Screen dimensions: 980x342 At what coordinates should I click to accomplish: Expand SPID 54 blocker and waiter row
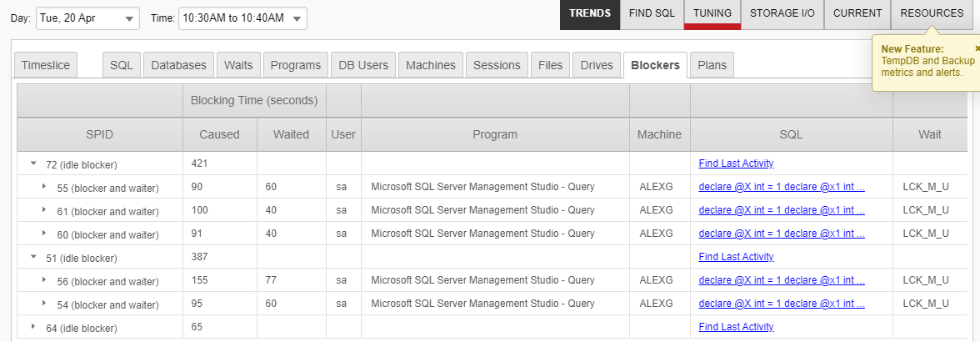(44, 304)
